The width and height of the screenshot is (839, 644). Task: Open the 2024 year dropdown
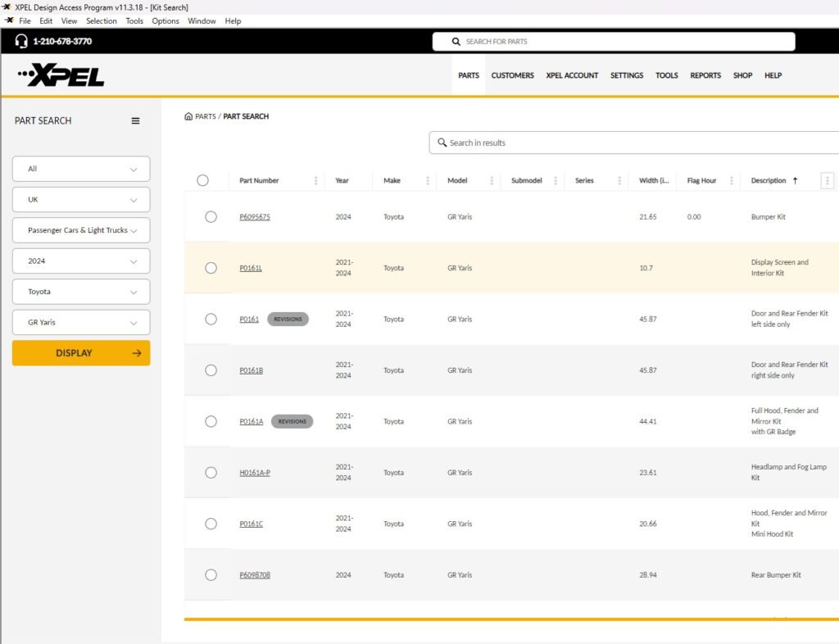[x=81, y=261]
